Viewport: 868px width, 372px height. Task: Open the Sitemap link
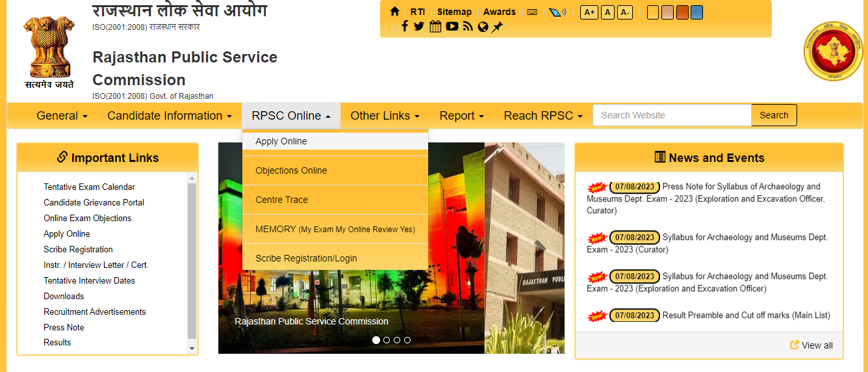454,12
